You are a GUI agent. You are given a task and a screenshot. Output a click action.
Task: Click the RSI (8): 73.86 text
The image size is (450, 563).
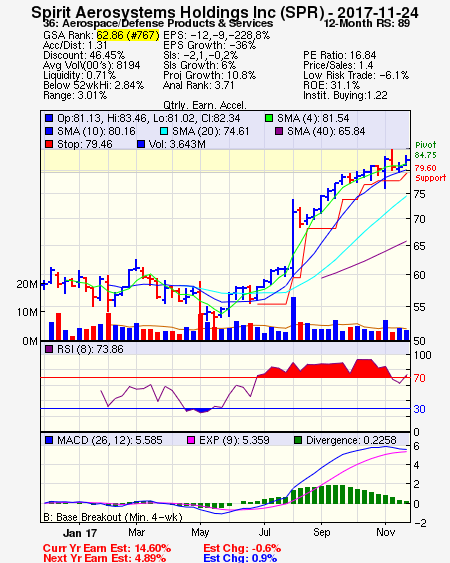[x=90, y=349]
